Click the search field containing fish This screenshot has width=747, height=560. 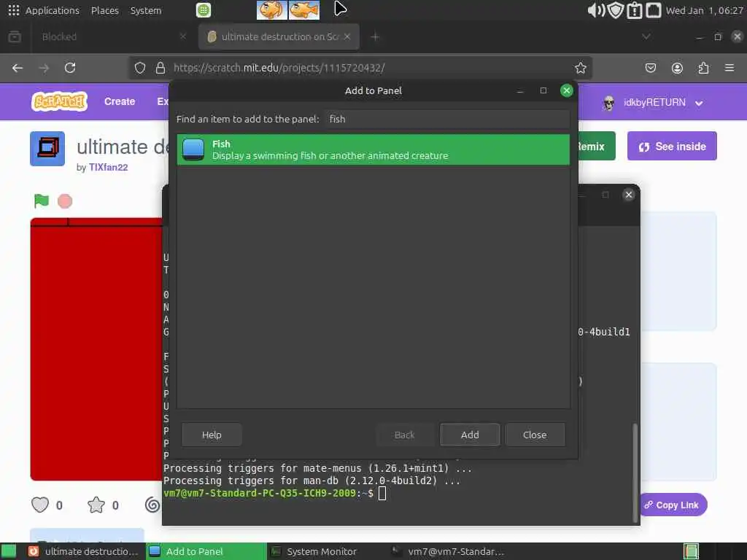[x=448, y=119]
